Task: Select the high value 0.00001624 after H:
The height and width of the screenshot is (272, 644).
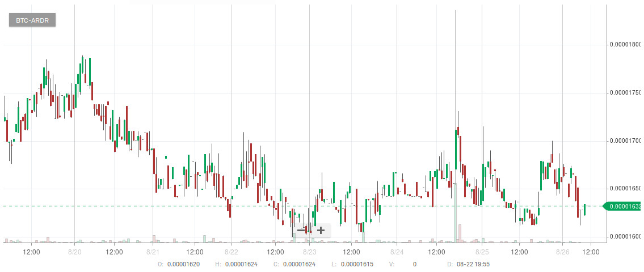Action: [x=241, y=265]
